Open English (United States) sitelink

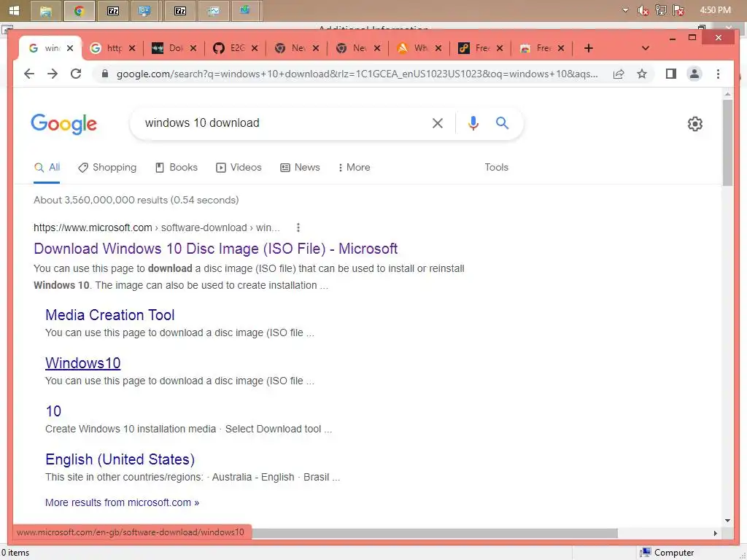point(120,459)
